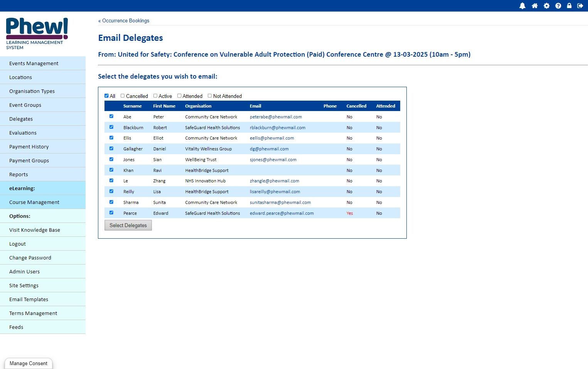Screen dimensions: 588x369
Task: Open Events Management in the sidebar
Action: [x=43, y=63]
